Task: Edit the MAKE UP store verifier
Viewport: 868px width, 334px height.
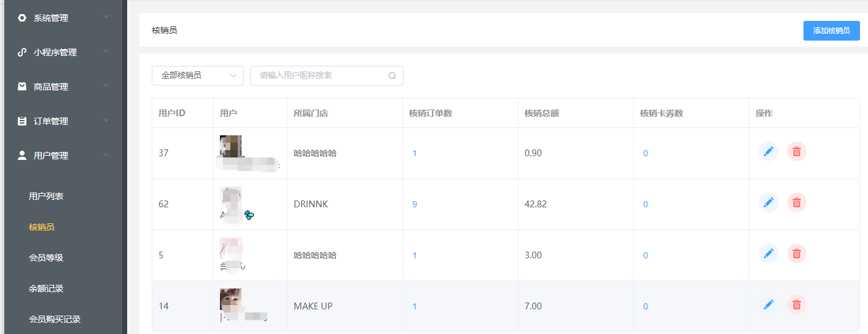Action: 768,304
